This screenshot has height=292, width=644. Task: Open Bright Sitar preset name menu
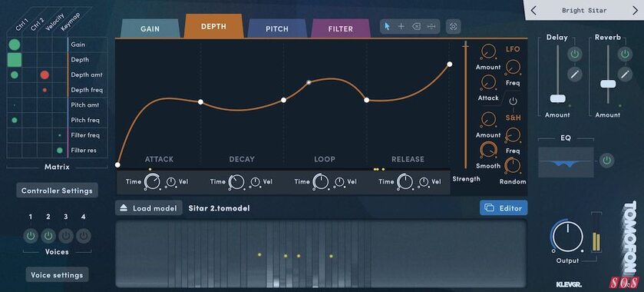tap(584, 11)
